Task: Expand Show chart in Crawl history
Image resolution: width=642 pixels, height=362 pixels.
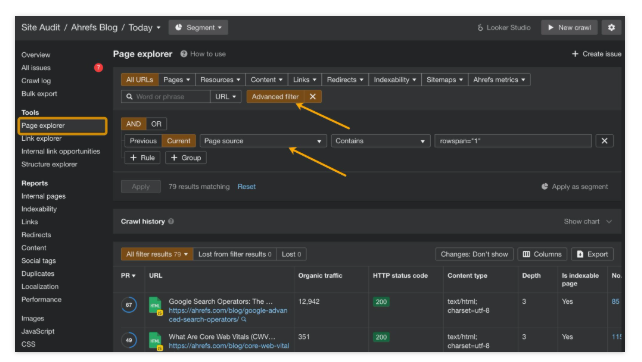Action: [x=588, y=221]
